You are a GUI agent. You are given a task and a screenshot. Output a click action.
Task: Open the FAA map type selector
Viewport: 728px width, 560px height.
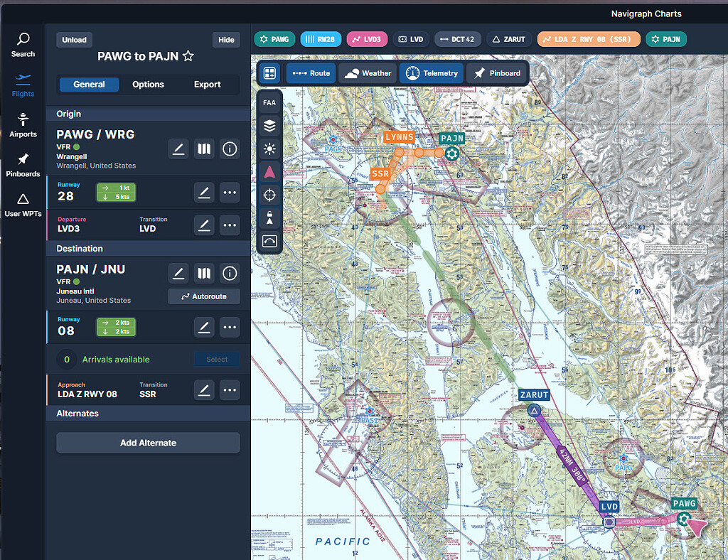pos(269,103)
